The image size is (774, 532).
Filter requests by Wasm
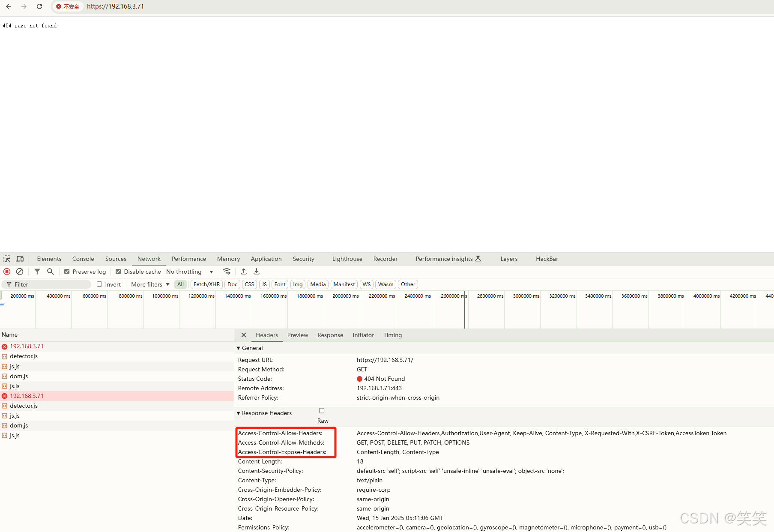[386, 284]
